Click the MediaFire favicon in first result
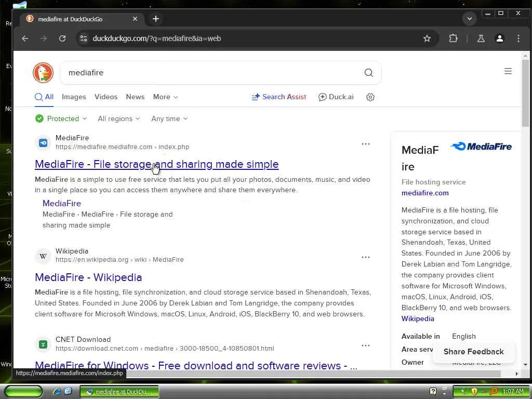This screenshot has width=532, height=399. (x=43, y=143)
